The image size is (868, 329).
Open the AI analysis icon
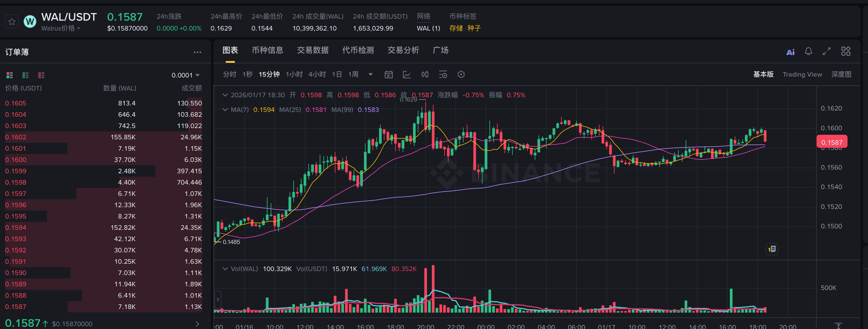pyautogui.click(x=790, y=52)
